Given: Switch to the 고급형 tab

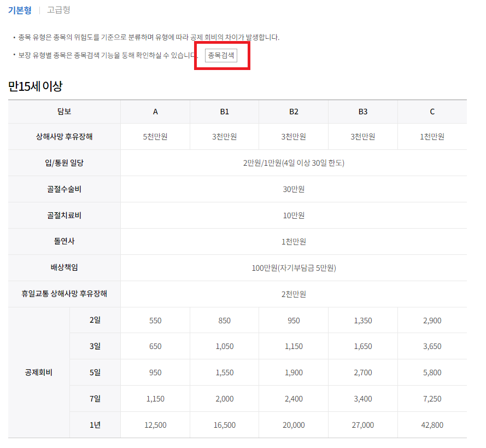Looking at the screenshot, I should [x=58, y=10].
